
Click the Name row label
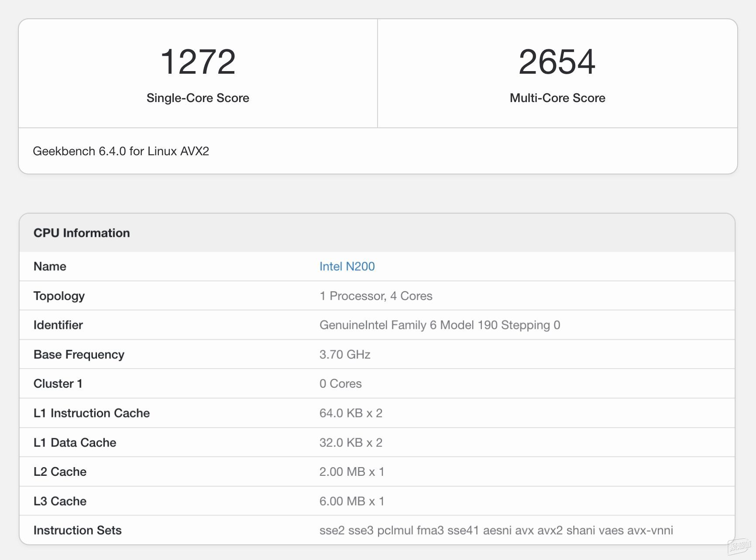pos(50,266)
